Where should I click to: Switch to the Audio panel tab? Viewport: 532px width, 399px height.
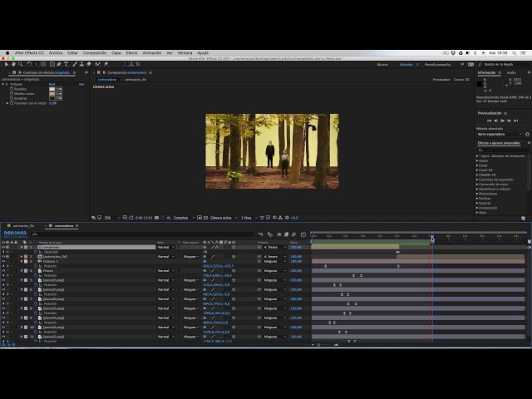(511, 72)
